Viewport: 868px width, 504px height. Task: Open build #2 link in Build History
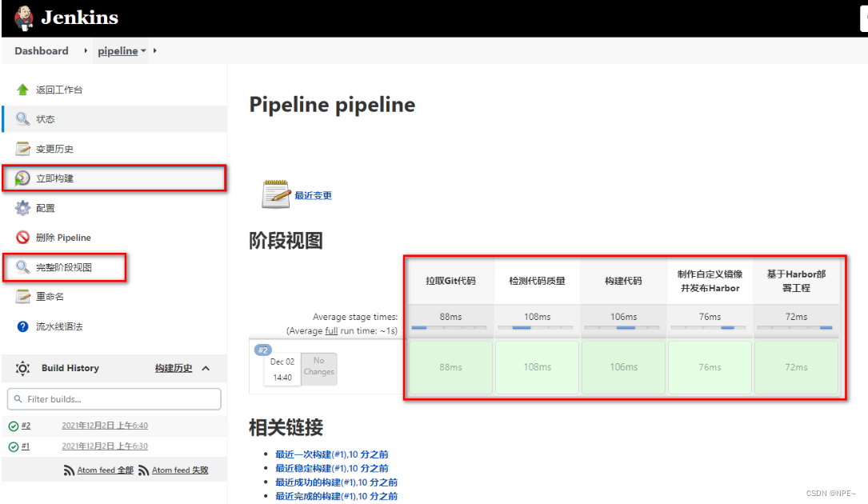[x=26, y=426]
